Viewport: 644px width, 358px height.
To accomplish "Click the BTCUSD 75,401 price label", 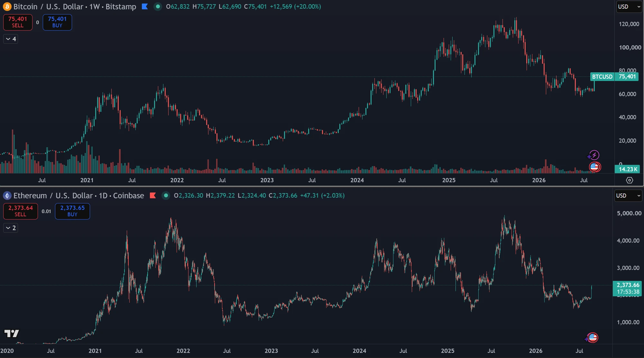I will [614, 76].
